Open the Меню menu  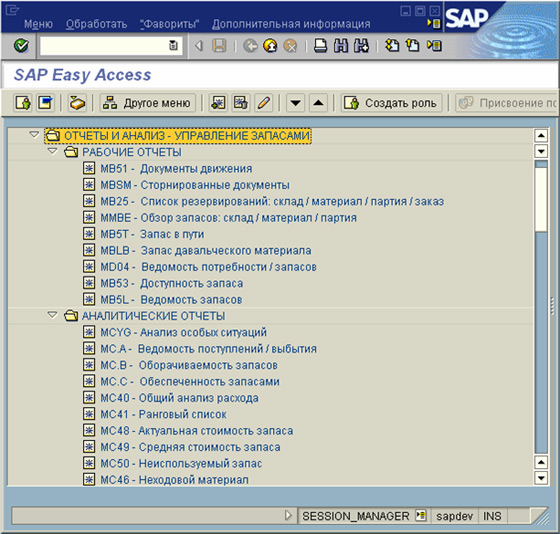point(38,24)
